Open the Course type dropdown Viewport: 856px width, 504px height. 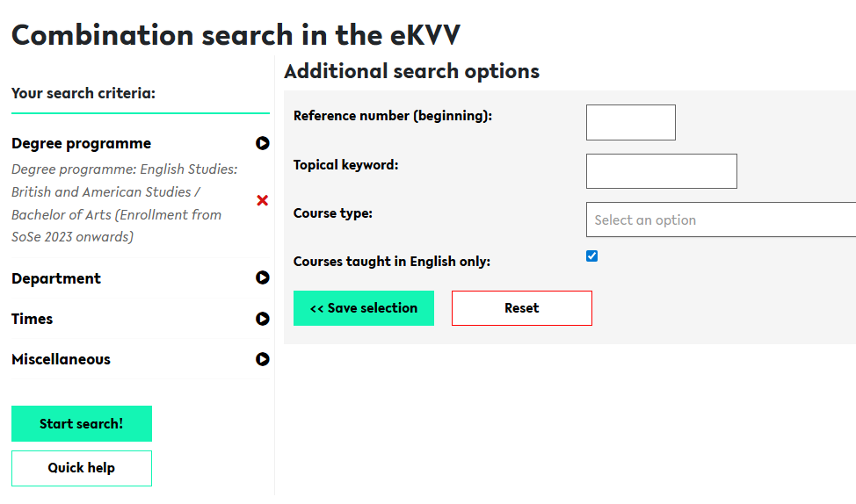coord(721,220)
